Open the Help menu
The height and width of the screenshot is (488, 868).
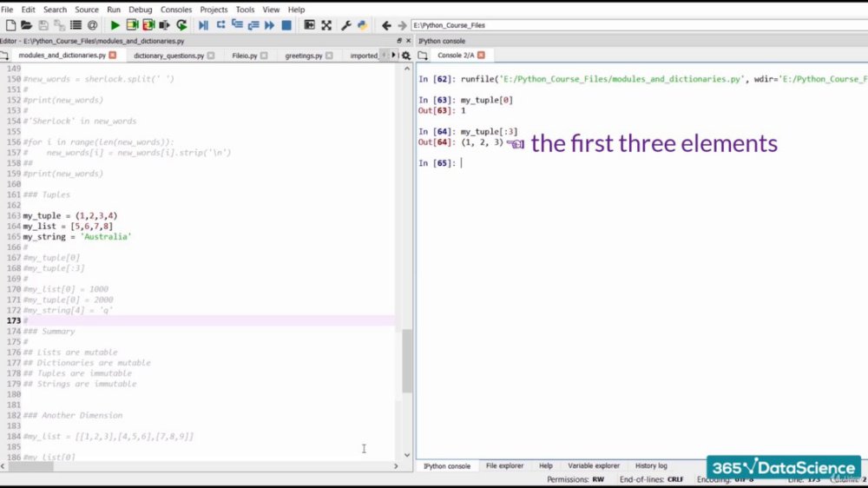296,10
